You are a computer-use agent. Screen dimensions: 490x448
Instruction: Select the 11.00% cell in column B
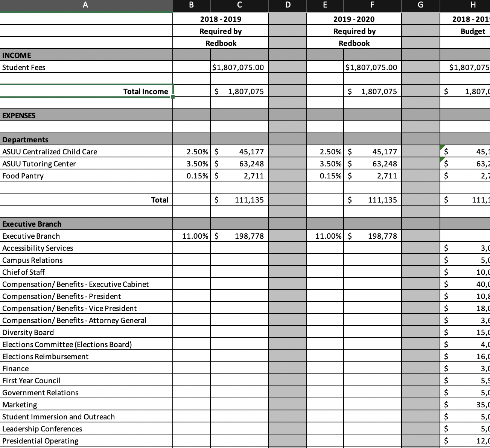(192, 236)
